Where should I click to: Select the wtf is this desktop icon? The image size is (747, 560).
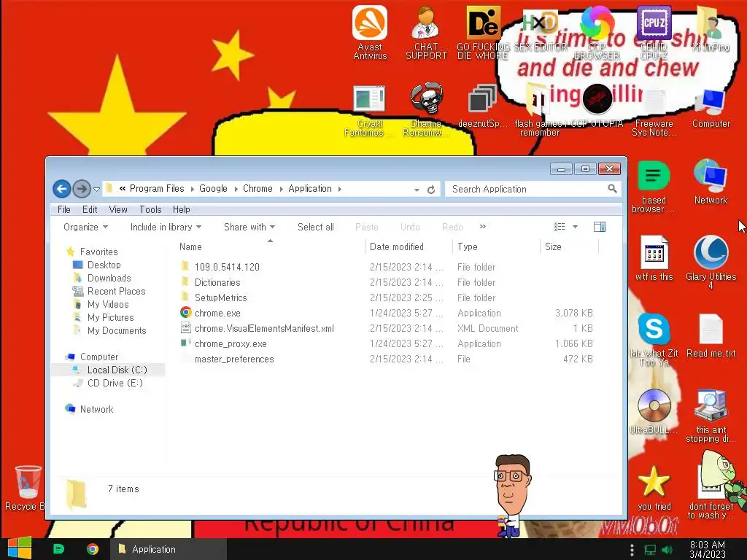click(x=654, y=258)
